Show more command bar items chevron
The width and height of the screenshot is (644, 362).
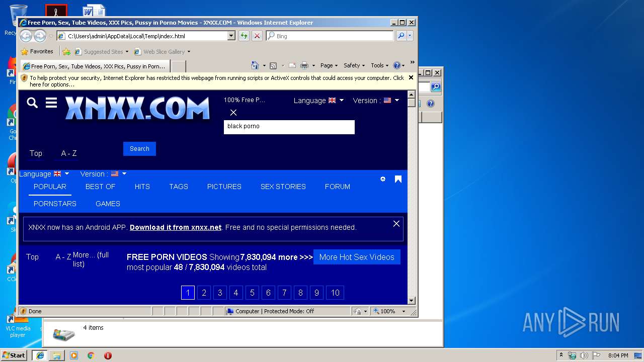412,63
